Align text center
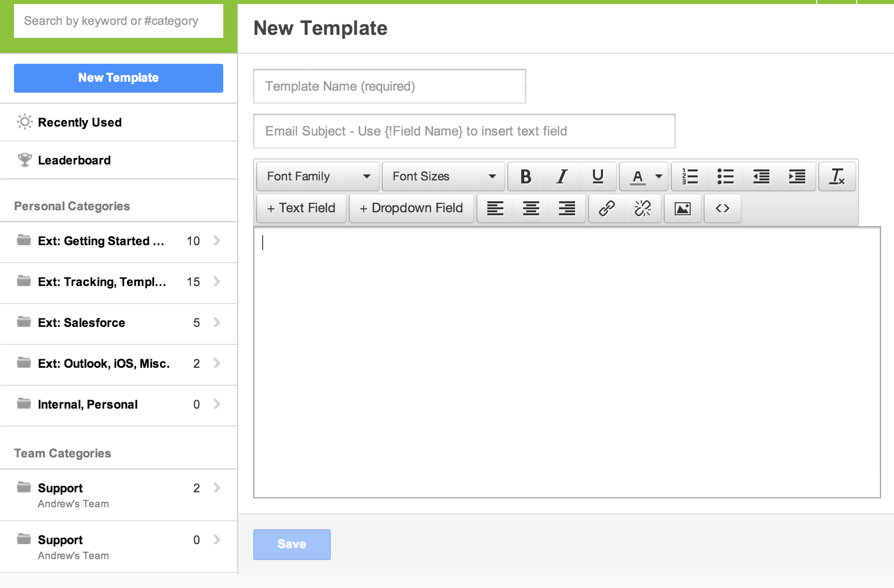Image resolution: width=894 pixels, height=588 pixels. [531, 208]
